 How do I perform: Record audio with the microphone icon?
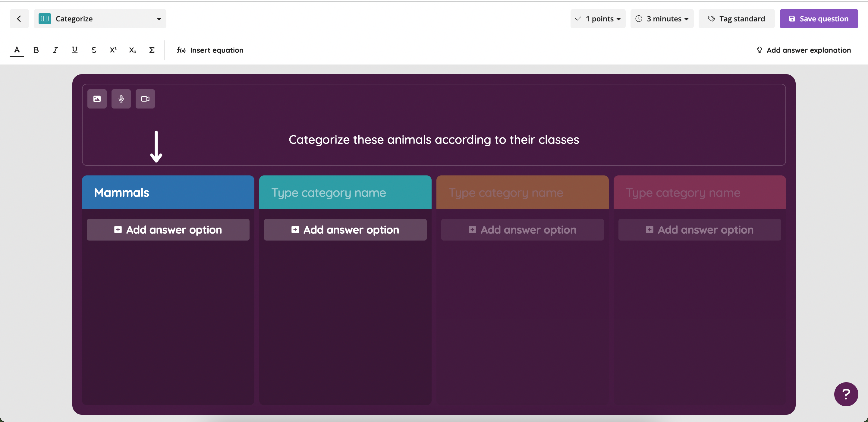point(121,99)
